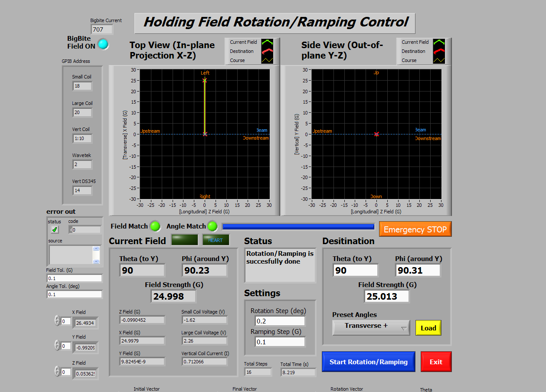546x392 pixels.
Task: Click the Angle Match green LED
Action: coord(212,226)
